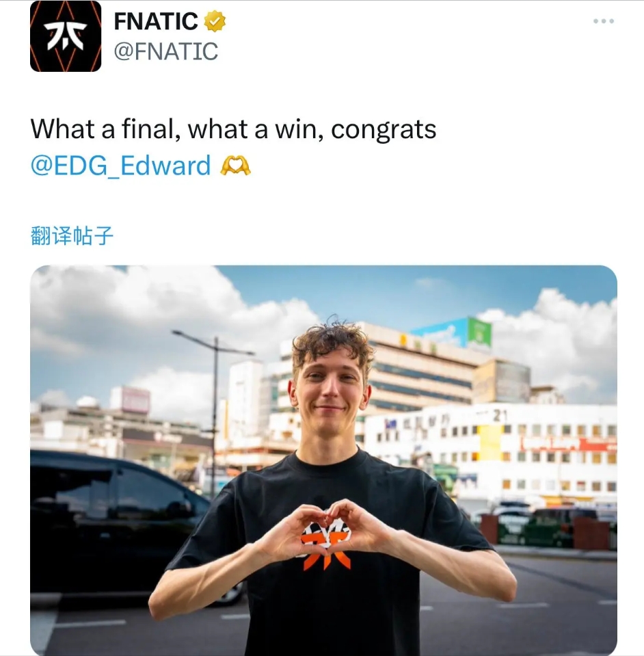The height and width of the screenshot is (656, 644).
Task: Click the word "congrats" in the tweet
Action: tap(384, 129)
